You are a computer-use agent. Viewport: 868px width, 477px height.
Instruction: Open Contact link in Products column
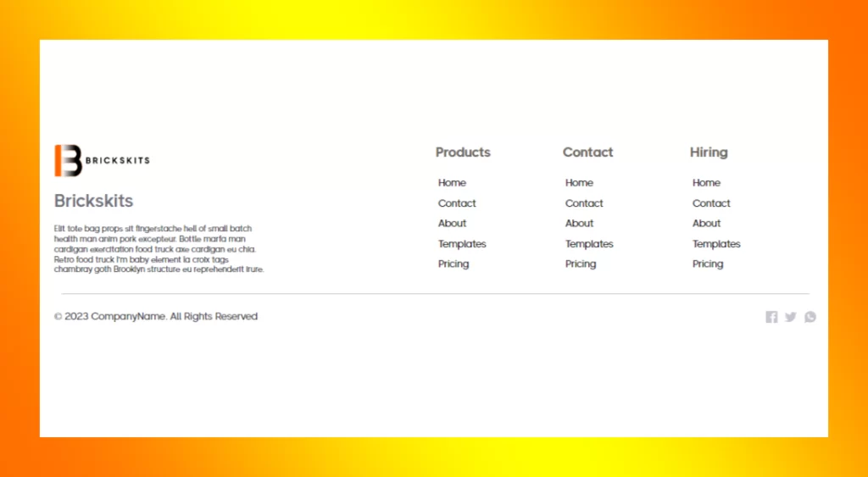[457, 203]
